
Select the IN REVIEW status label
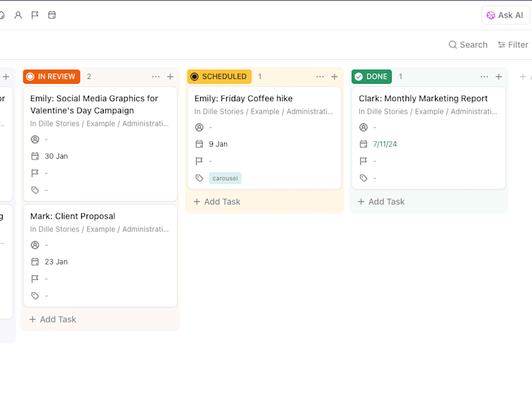coord(52,76)
